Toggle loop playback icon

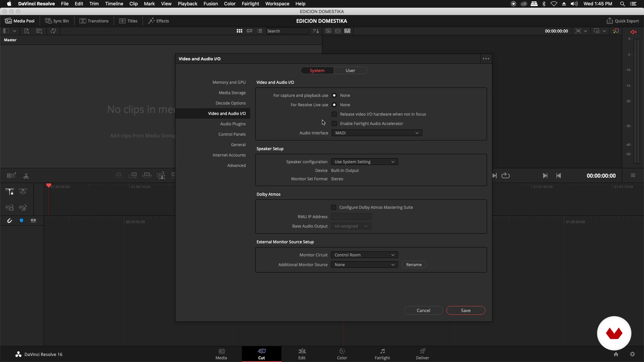pos(505,176)
